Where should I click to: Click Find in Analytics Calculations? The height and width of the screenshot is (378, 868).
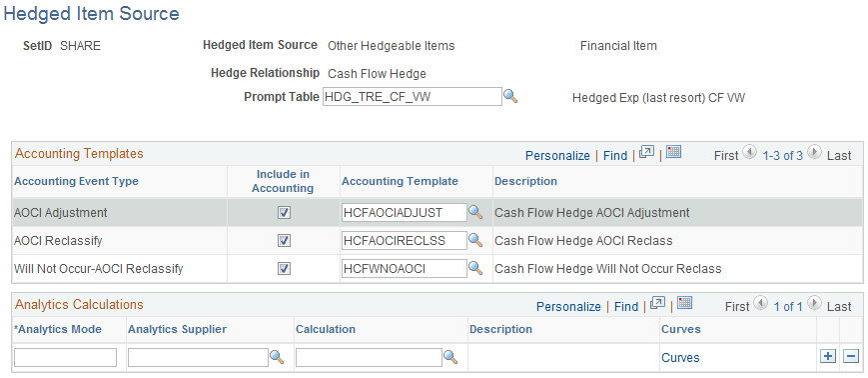[626, 307]
